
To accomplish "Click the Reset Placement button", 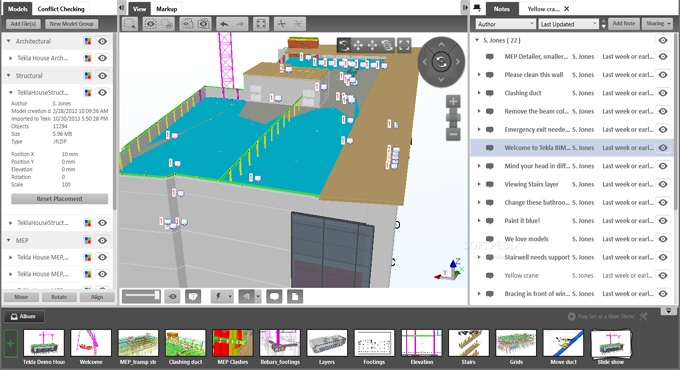I will [x=59, y=199].
